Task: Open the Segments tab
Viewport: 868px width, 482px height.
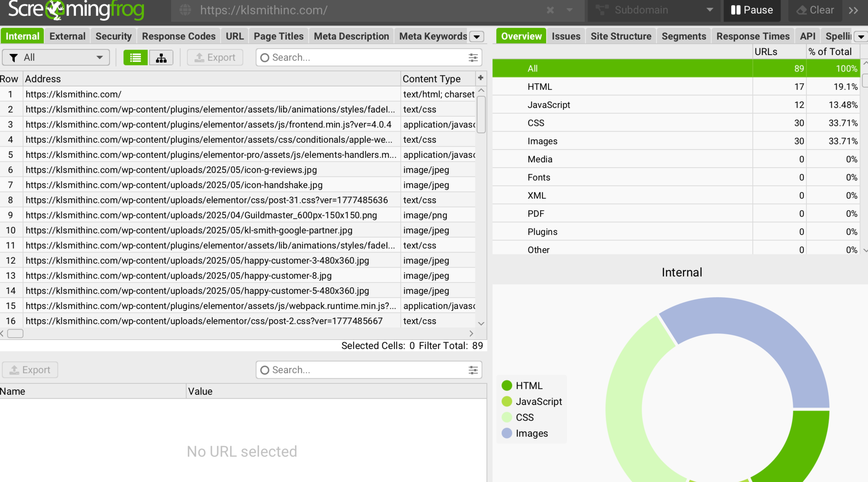Action: point(684,36)
